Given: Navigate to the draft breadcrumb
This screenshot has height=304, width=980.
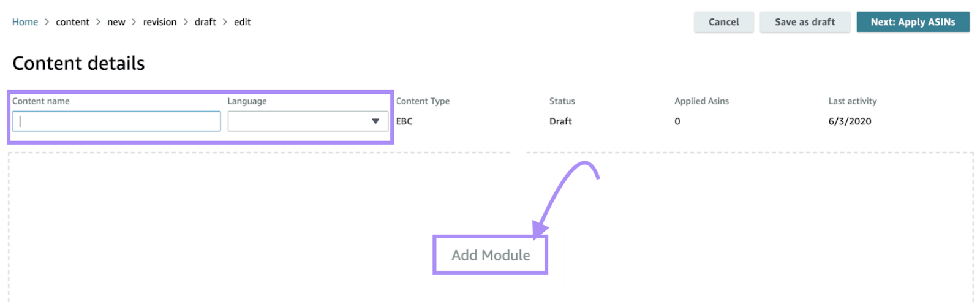Looking at the screenshot, I should click(205, 22).
